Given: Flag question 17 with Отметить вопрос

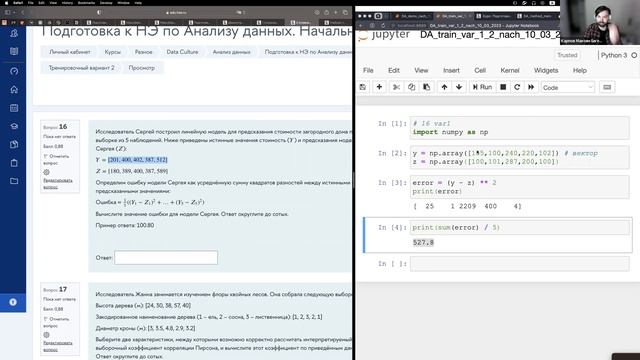Looking at the screenshot, I should pyautogui.click(x=56, y=322).
